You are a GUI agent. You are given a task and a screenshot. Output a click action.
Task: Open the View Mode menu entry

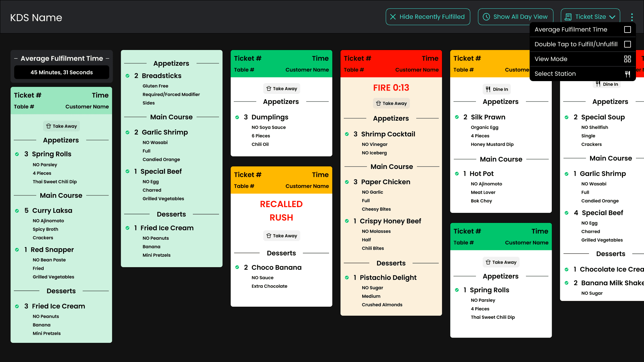click(551, 59)
